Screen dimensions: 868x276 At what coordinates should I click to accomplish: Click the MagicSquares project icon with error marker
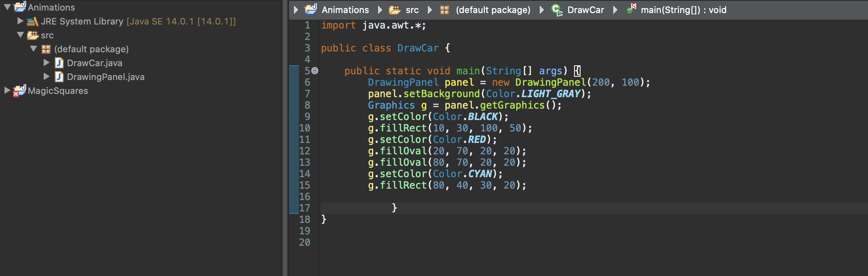pyautogui.click(x=20, y=91)
